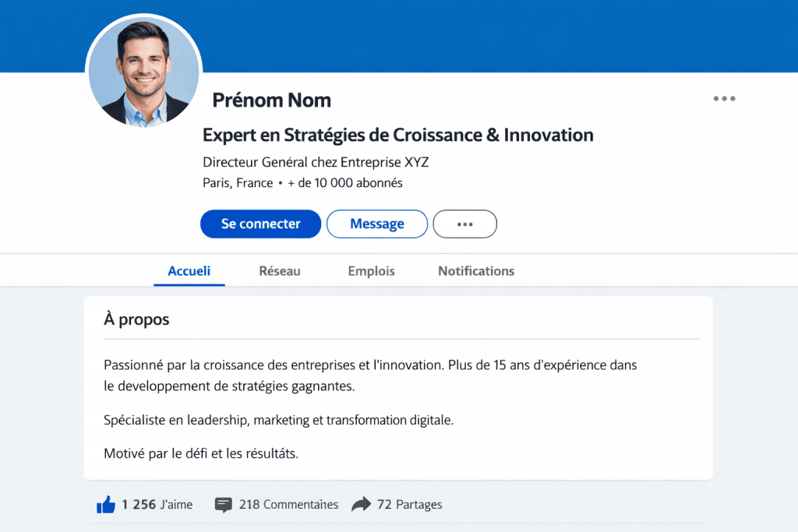Click the profile photo

[x=144, y=71]
